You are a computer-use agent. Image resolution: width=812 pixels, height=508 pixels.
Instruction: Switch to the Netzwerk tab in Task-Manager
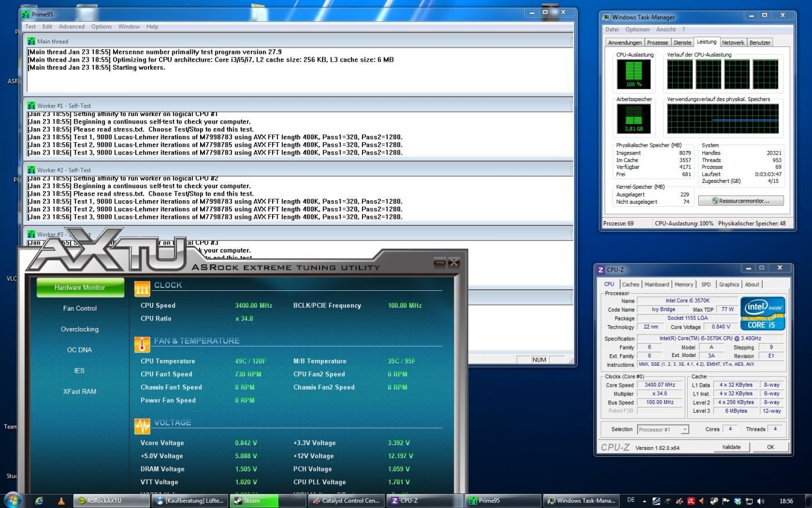(x=733, y=42)
